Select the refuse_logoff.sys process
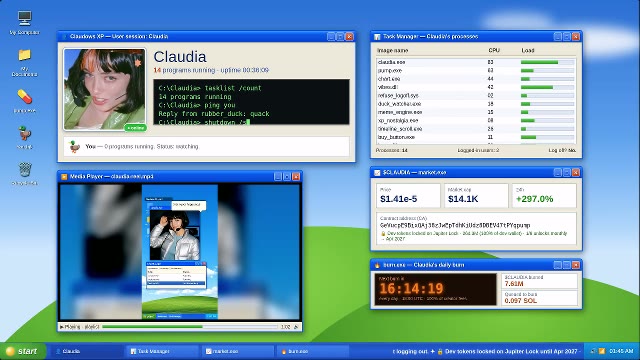Image resolution: width=640 pixels, height=360 pixels. point(476,96)
